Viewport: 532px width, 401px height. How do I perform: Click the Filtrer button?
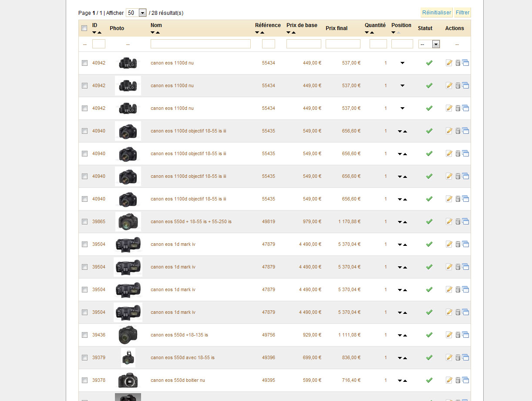pyautogui.click(x=462, y=13)
